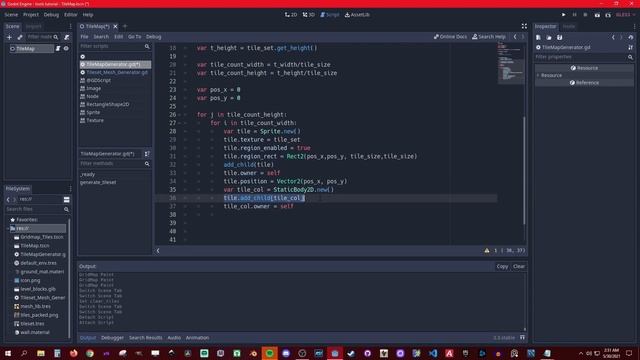
Task: Expand the bottom panel
Action: click(522, 338)
